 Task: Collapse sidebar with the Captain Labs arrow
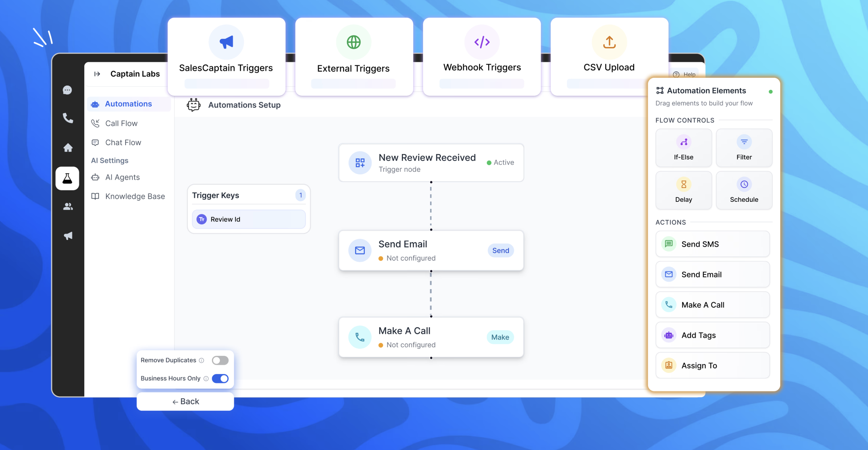[x=97, y=74]
